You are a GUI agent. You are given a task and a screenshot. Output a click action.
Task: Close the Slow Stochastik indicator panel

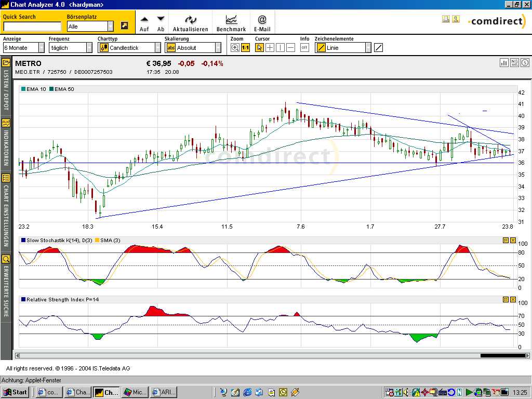[x=513, y=241]
